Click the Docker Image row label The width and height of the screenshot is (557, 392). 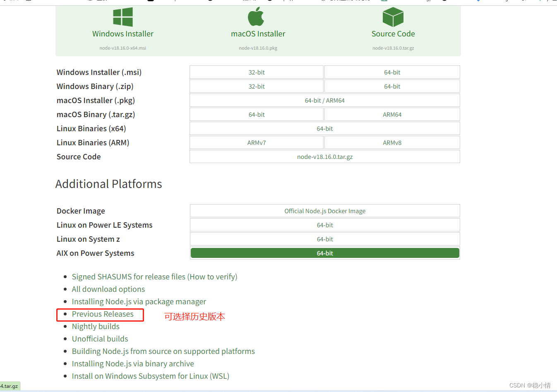(81, 211)
